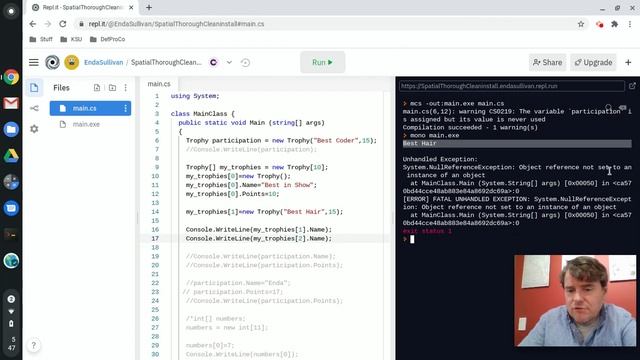Image resolution: width=640 pixels, height=360 pixels.
Task: Open main.cs file options menu
Action: click(125, 108)
